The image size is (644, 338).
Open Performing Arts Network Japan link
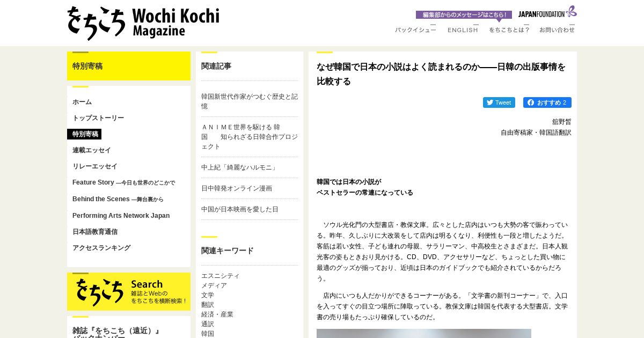pos(121,216)
